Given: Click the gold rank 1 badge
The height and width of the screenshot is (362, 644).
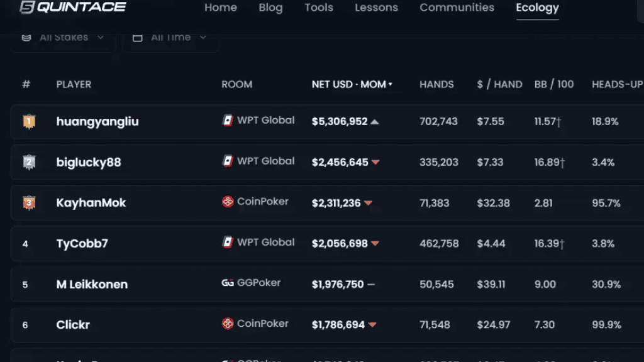Looking at the screenshot, I should click(x=29, y=121).
